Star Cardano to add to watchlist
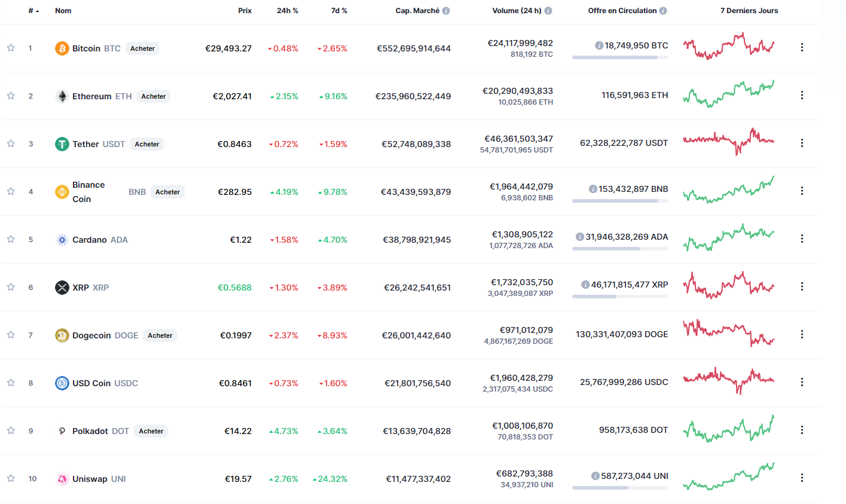This screenshot has width=846, height=504. 11,239
